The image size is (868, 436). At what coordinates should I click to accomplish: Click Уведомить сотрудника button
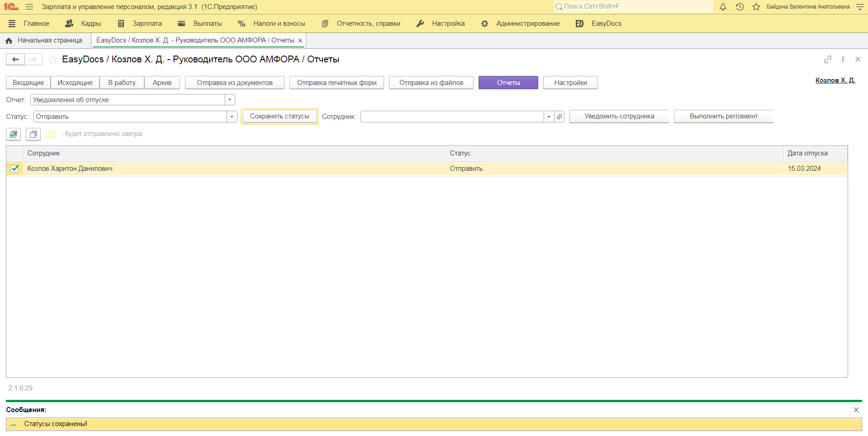(619, 117)
